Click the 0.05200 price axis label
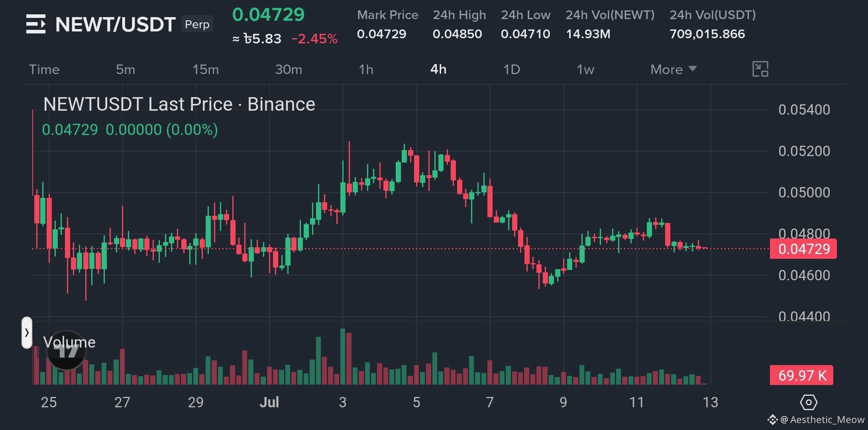Screen dimensions: 868x430 point(804,151)
